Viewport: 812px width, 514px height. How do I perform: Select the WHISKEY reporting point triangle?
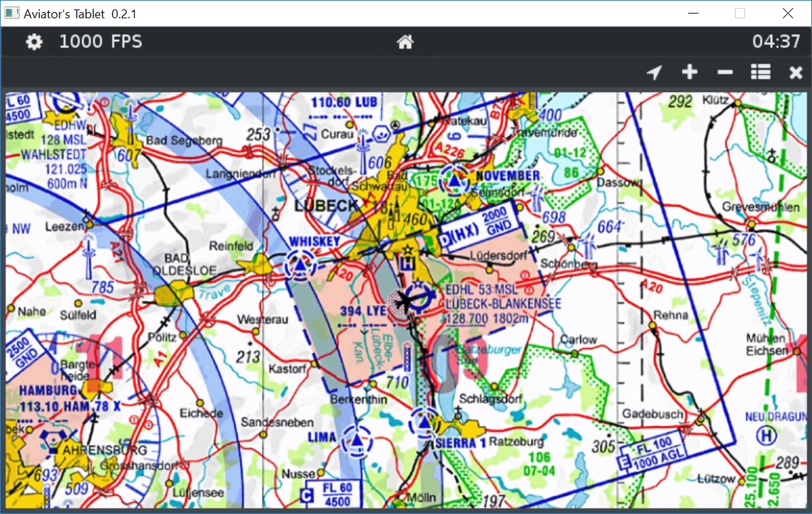[300, 265]
